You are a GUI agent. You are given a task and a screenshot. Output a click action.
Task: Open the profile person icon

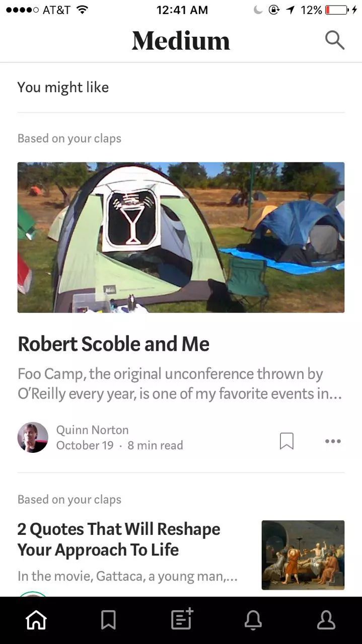click(326, 620)
